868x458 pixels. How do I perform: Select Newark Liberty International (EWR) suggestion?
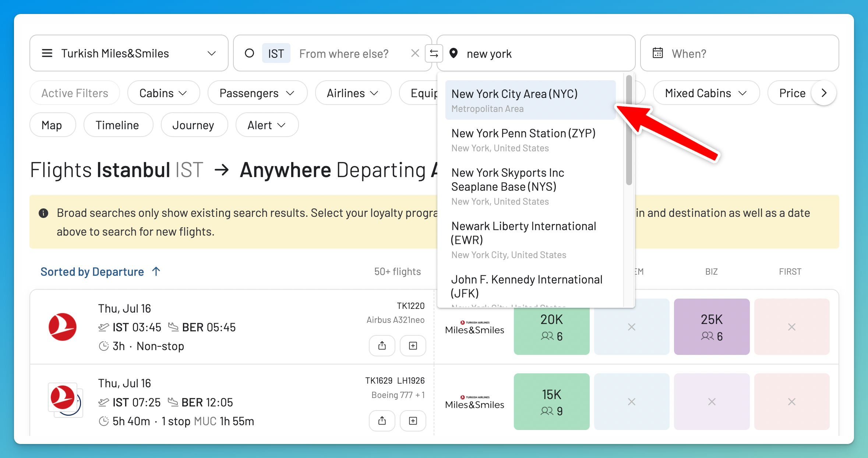click(x=530, y=240)
